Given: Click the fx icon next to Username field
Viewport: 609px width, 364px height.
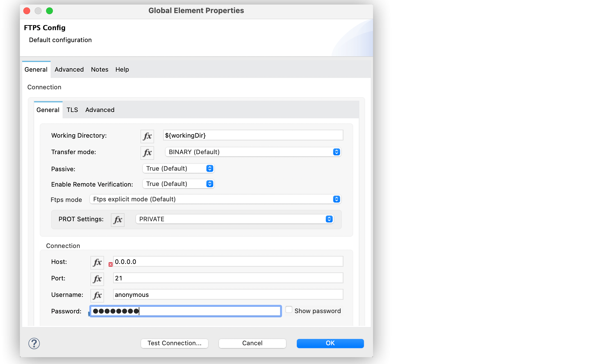Looking at the screenshot, I should pos(98,295).
